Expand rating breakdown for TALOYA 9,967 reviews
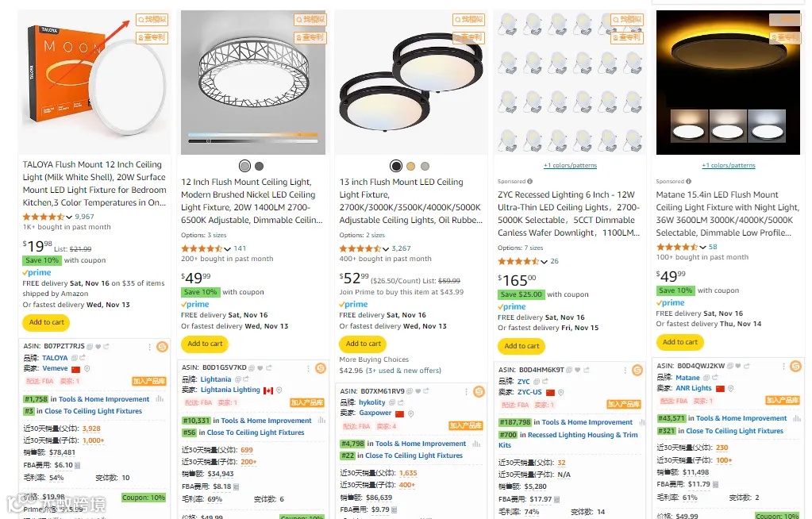 pyautogui.click(x=69, y=217)
